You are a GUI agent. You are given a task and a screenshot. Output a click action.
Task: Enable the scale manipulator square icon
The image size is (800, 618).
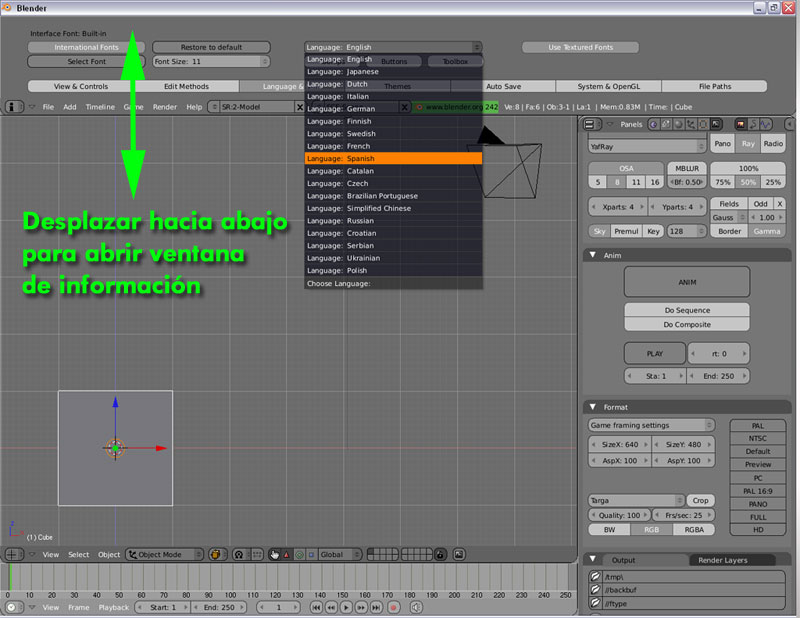[x=311, y=554]
